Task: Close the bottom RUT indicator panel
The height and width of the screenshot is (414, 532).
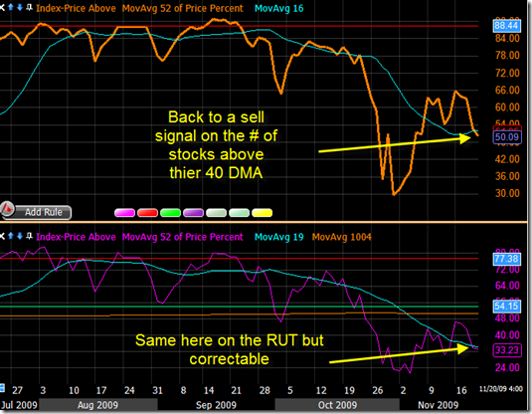Action: tap(2, 236)
